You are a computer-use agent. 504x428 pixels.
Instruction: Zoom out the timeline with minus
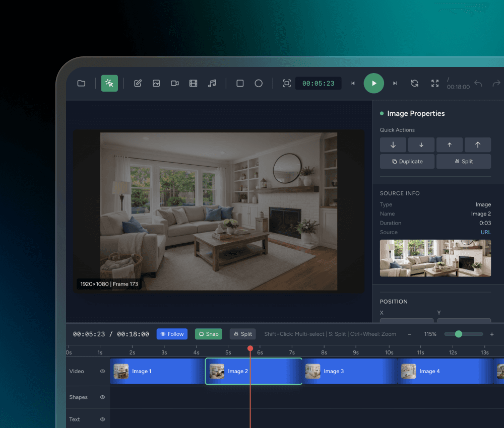tap(409, 334)
